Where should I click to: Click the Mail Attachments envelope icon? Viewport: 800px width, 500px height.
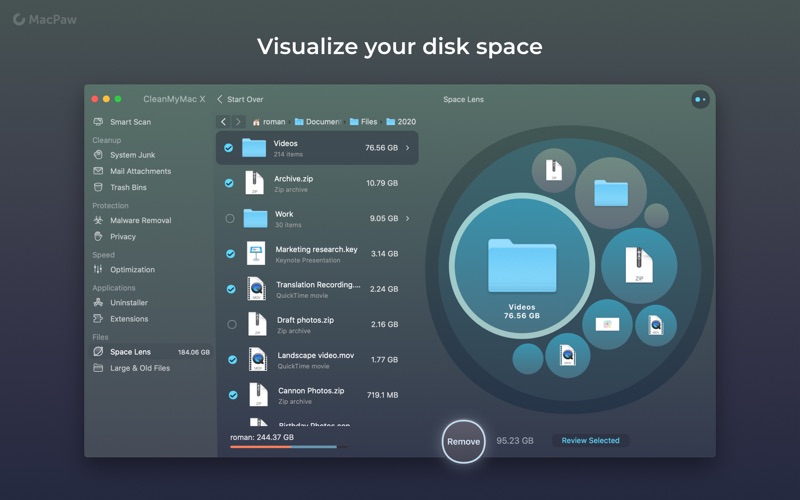[98, 171]
